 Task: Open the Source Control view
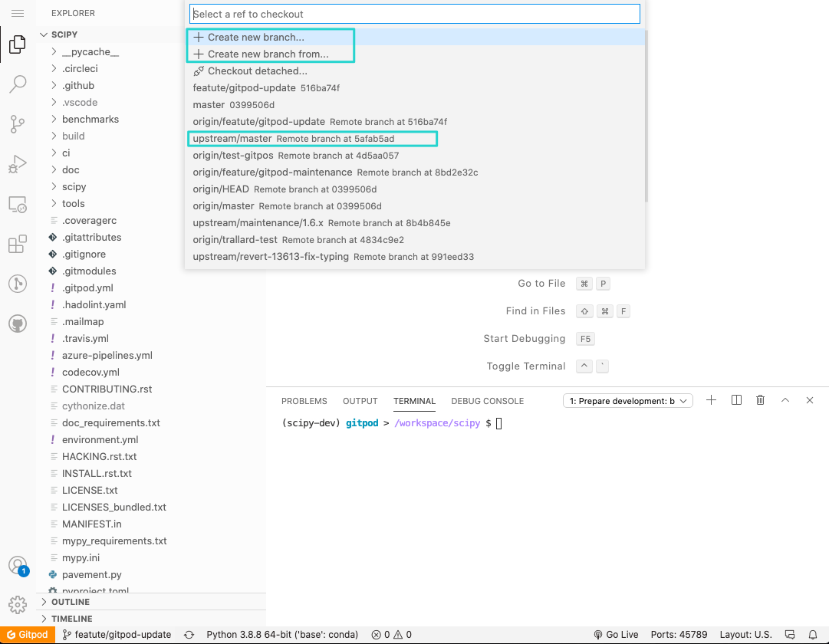[17, 124]
